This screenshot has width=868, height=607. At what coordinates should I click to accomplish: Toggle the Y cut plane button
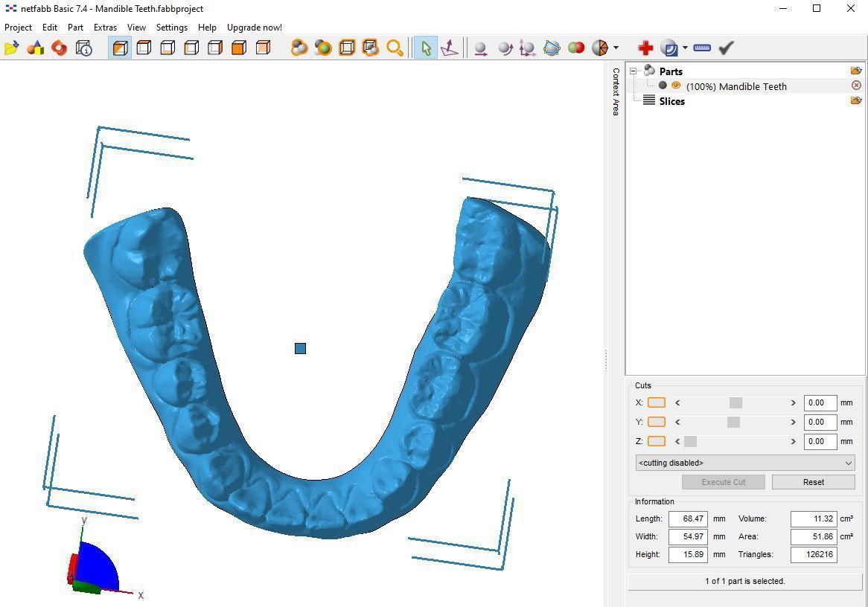(x=657, y=423)
